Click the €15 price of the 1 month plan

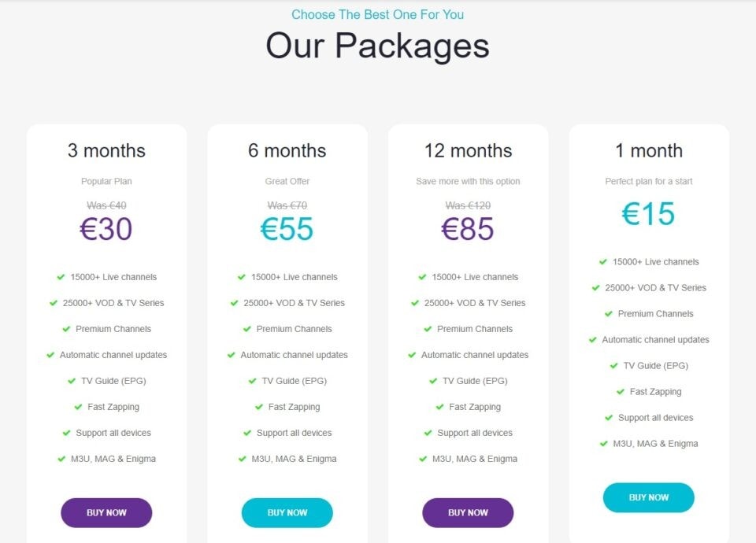pos(648,213)
